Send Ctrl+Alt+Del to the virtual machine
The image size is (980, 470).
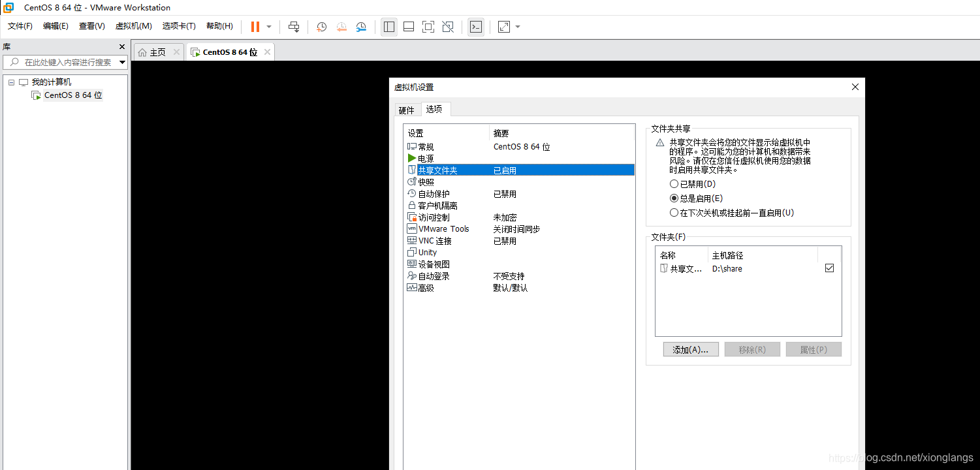tap(294, 27)
